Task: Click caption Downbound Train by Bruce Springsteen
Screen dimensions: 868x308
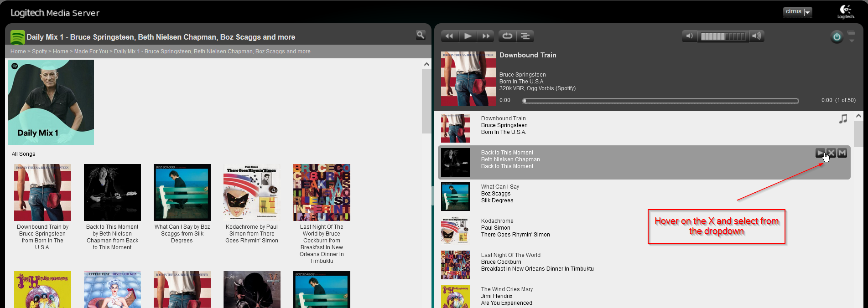Action: pyautogui.click(x=42, y=237)
